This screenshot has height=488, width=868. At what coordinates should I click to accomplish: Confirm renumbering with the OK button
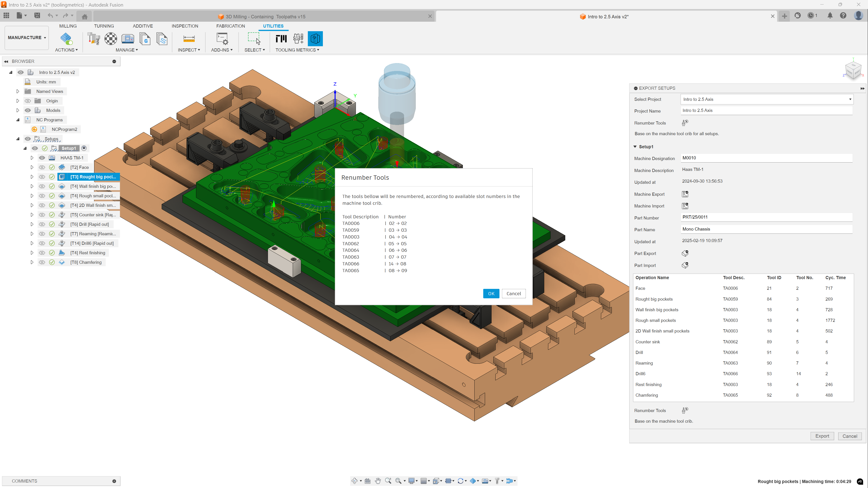[491, 294]
